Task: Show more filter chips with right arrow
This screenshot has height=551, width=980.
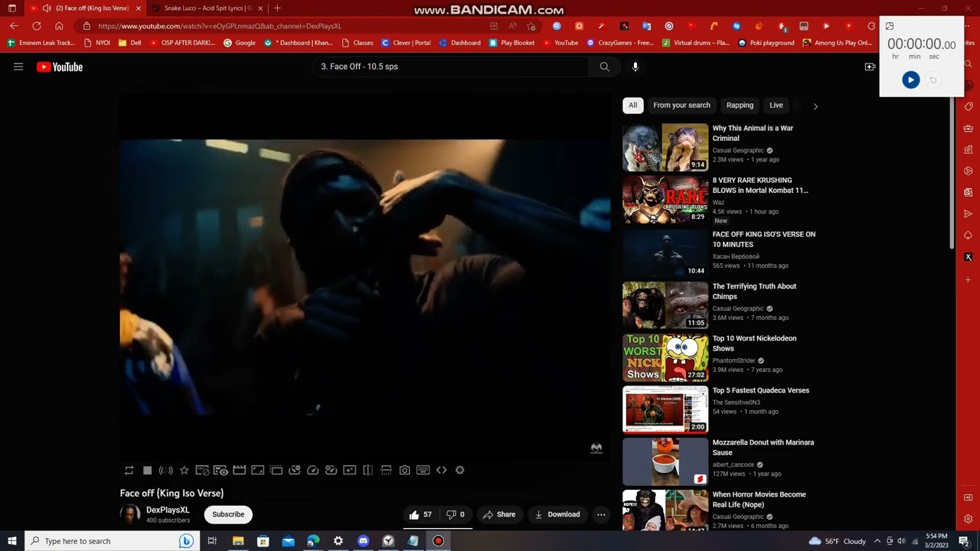Action: pyautogui.click(x=815, y=106)
